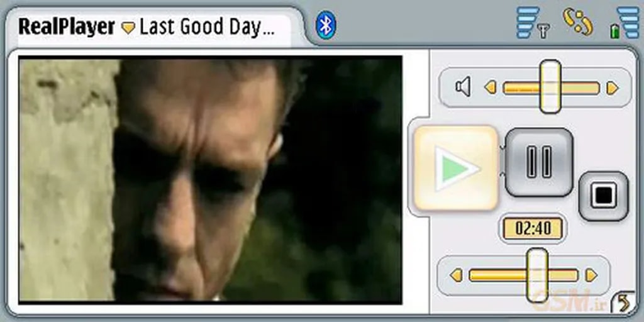Image resolution: width=644 pixels, height=322 pixels.
Task: Click the connection link status icon
Action: [577, 22]
